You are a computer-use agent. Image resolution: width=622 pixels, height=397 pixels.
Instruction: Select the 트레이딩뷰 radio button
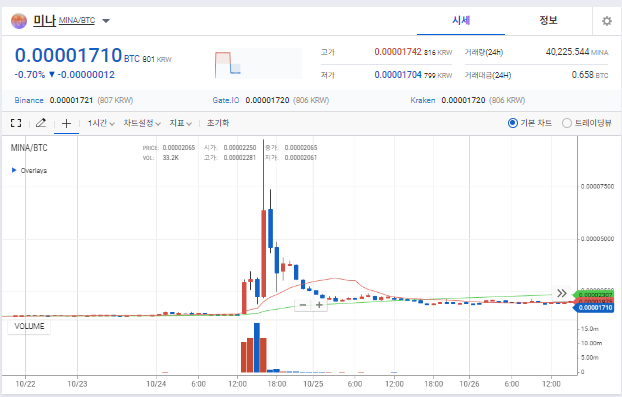click(566, 123)
